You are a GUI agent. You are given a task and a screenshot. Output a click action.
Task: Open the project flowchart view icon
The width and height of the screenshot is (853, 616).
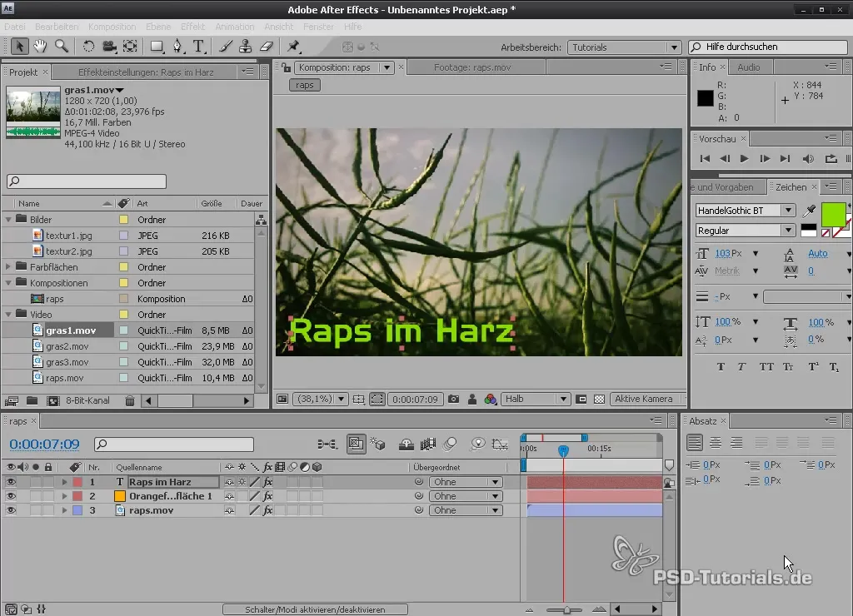click(261, 220)
